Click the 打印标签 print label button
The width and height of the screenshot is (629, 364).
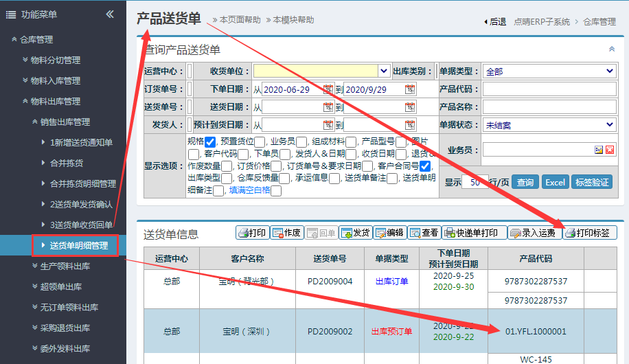tap(590, 233)
